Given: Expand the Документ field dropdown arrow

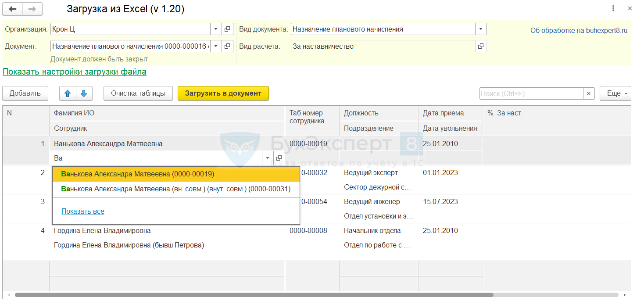Looking at the screenshot, I should [216, 46].
